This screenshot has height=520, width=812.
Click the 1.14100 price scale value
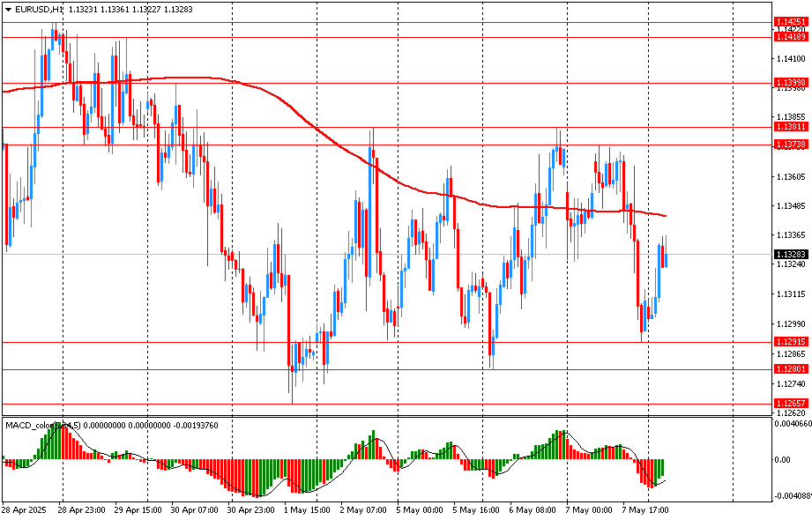[x=790, y=59]
